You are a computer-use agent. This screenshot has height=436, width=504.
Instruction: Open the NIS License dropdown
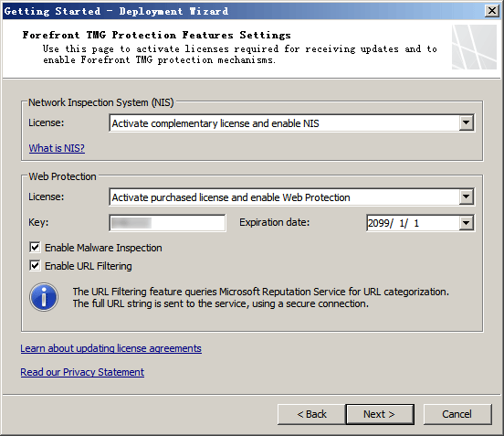pyautogui.click(x=466, y=122)
